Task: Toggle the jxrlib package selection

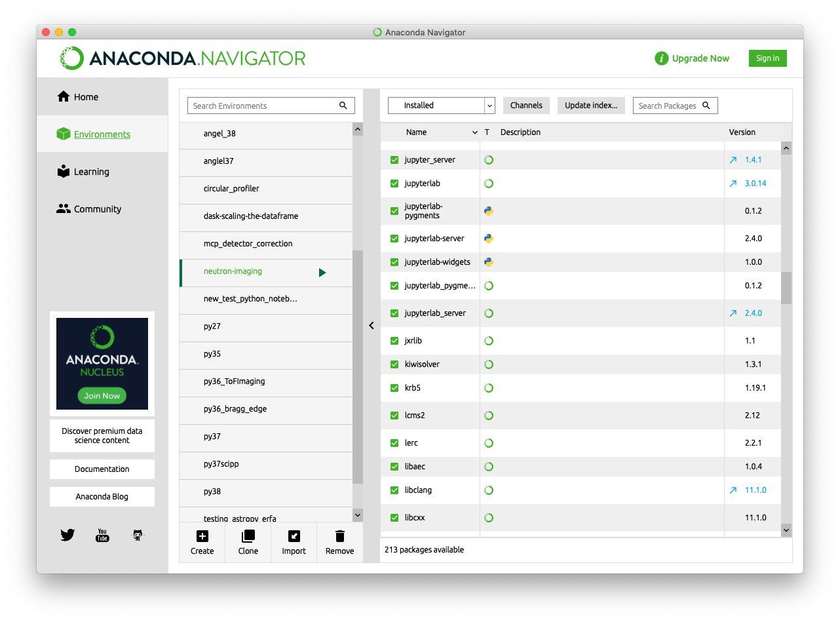Action: [x=394, y=340]
